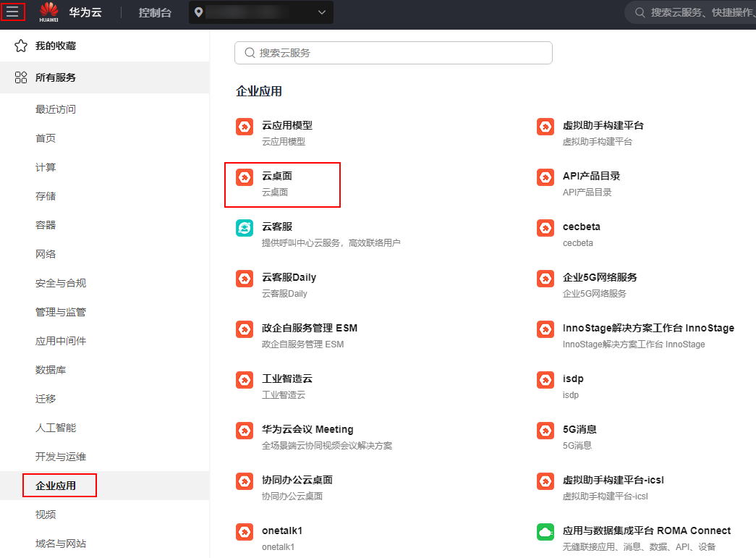This screenshot has height=558, width=756.
Task: Open the 工业智造云 service link
Action: point(287,379)
